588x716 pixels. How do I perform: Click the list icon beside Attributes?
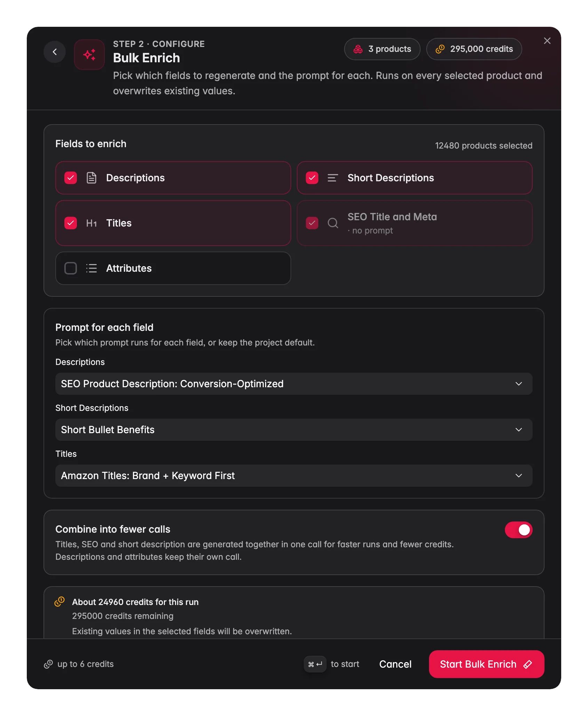[92, 268]
